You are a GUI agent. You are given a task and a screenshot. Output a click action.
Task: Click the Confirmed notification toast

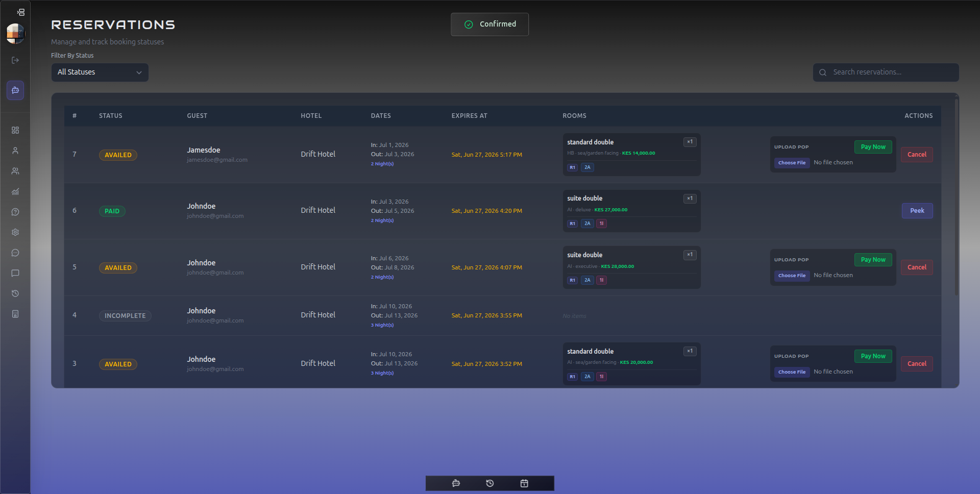pyautogui.click(x=489, y=24)
